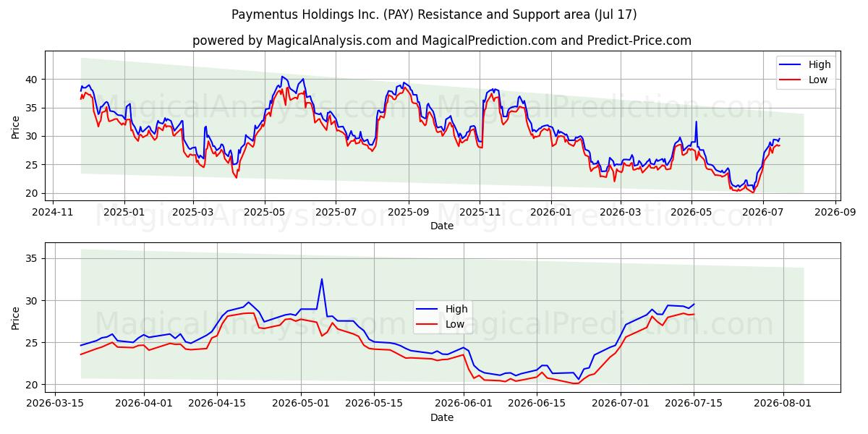Click 'High' in the top chart legend
The height and width of the screenshot is (434, 868).
(820, 64)
